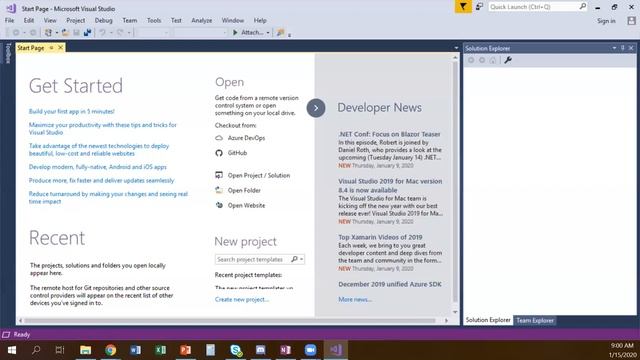This screenshot has width=640, height=360.
Task: Open Zoom from the taskbar
Action: (311, 350)
